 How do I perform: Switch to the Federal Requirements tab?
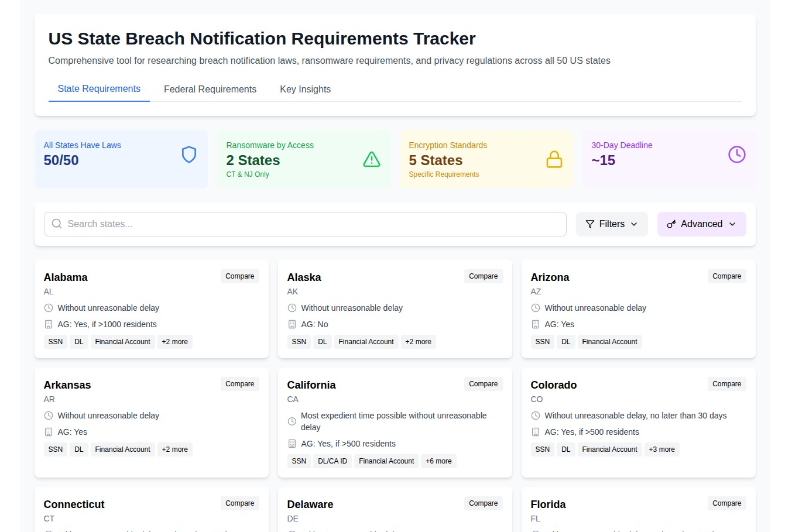[x=210, y=89]
